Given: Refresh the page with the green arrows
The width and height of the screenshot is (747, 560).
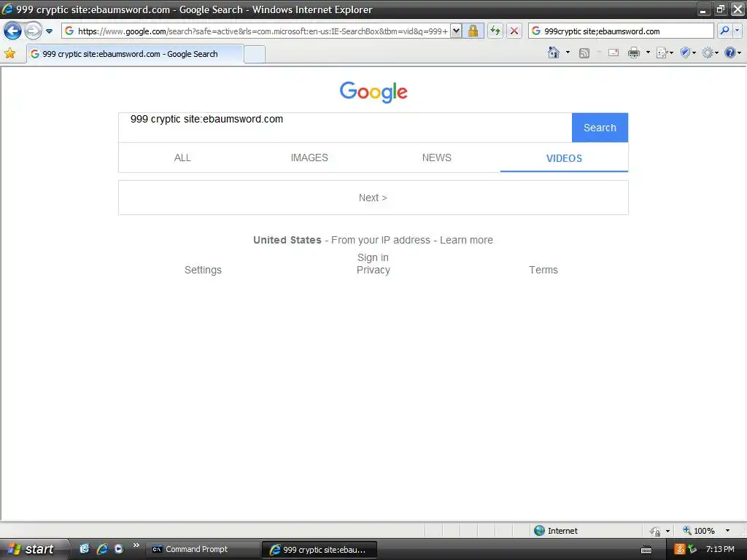Looking at the screenshot, I should 495,31.
